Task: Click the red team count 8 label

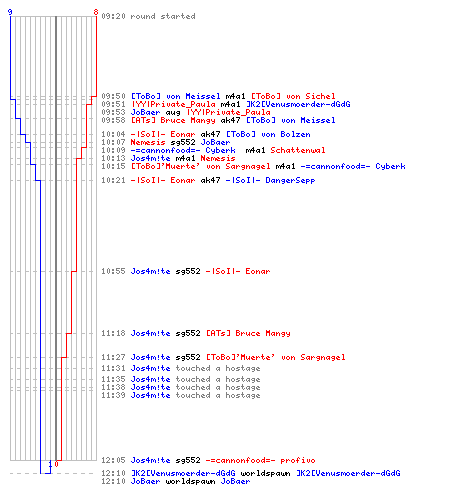Action: point(96,12)
